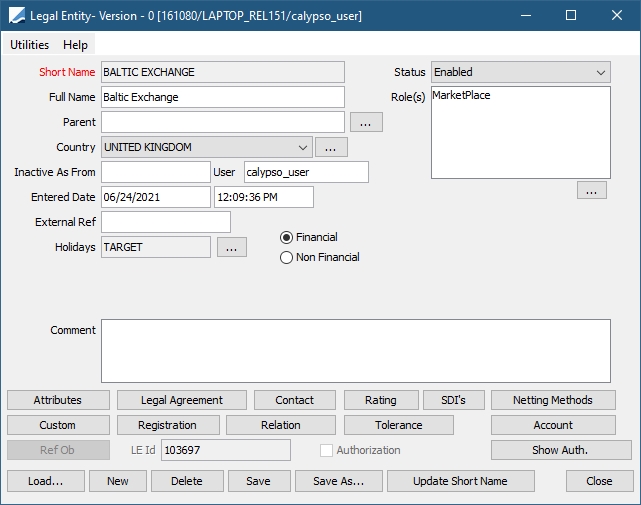Viewport: 641px width, 505px height.
Task: Open the Help menu
Action: tap(75, 45)
